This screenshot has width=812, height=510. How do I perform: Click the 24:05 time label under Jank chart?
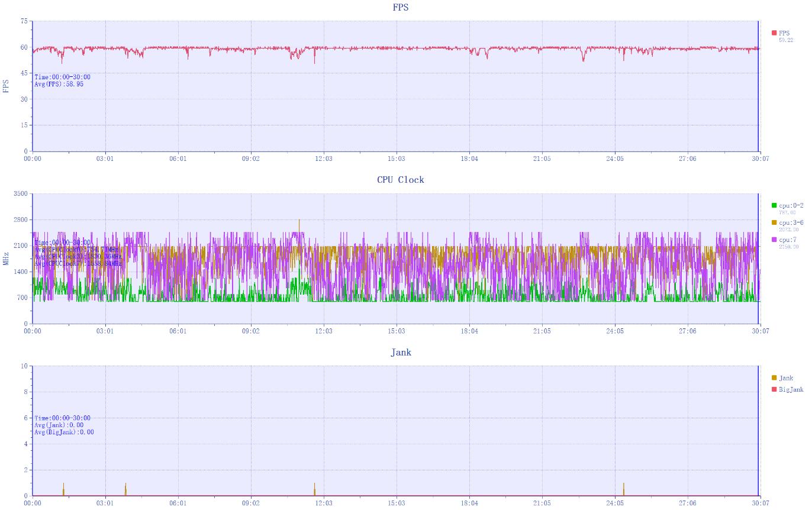click(x=614, y=503)
